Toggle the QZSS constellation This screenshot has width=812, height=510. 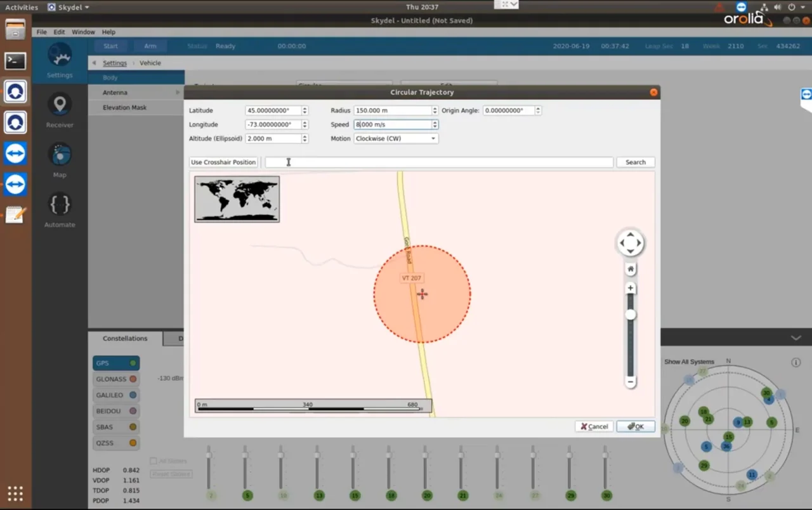pyautogui.click(x=116, y=443)
